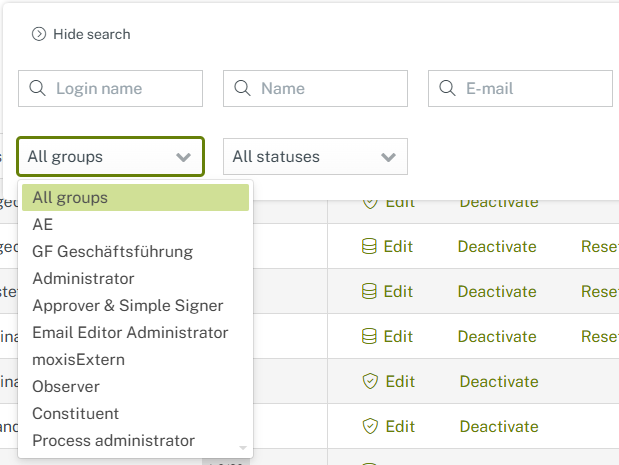619x465 pixels.
Task: Select the Constituent group option
Action: (75, 414)
